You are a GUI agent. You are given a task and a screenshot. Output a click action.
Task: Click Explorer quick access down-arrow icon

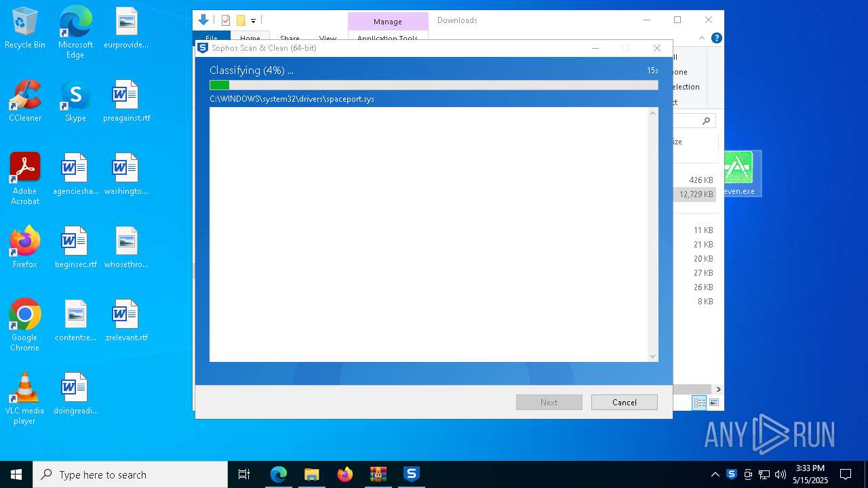pyautogui.click(x=203, y=20)
